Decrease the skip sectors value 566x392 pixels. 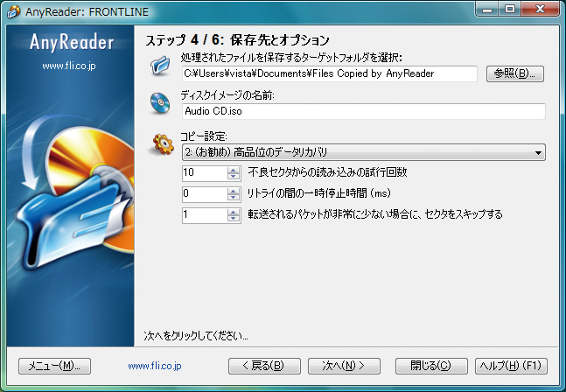click(234, 219)
